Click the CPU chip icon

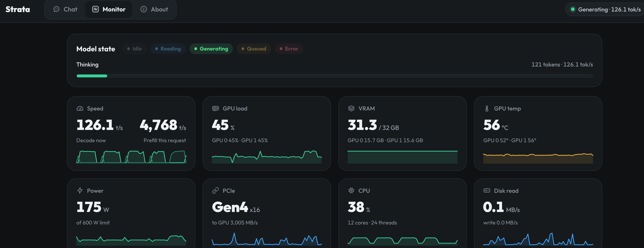pyautogui.click(x=351, y=191)
